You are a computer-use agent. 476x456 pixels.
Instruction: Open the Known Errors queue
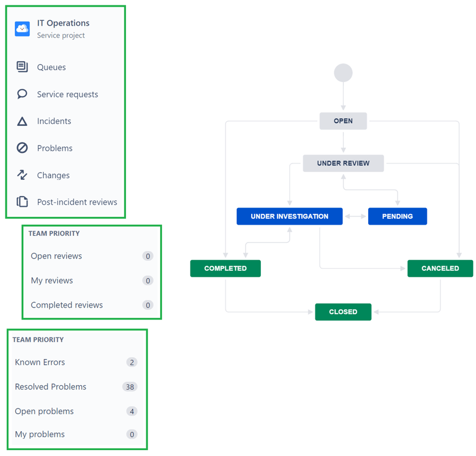[x=40, y=362]
